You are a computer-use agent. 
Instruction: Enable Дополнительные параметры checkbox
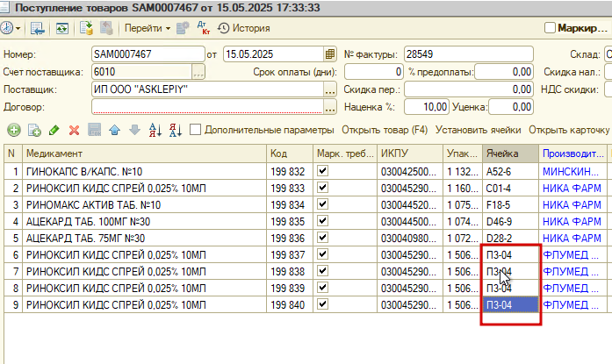pos(195,130)
